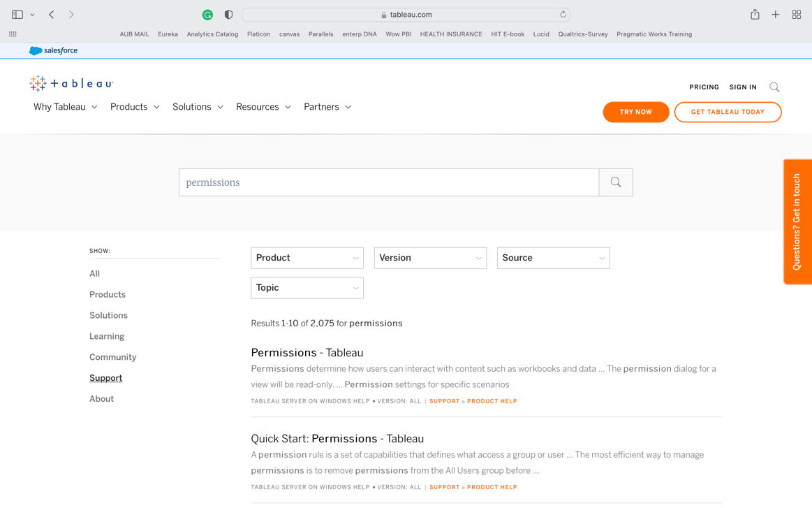Open the Eureka bookmark

pos(168,34)
